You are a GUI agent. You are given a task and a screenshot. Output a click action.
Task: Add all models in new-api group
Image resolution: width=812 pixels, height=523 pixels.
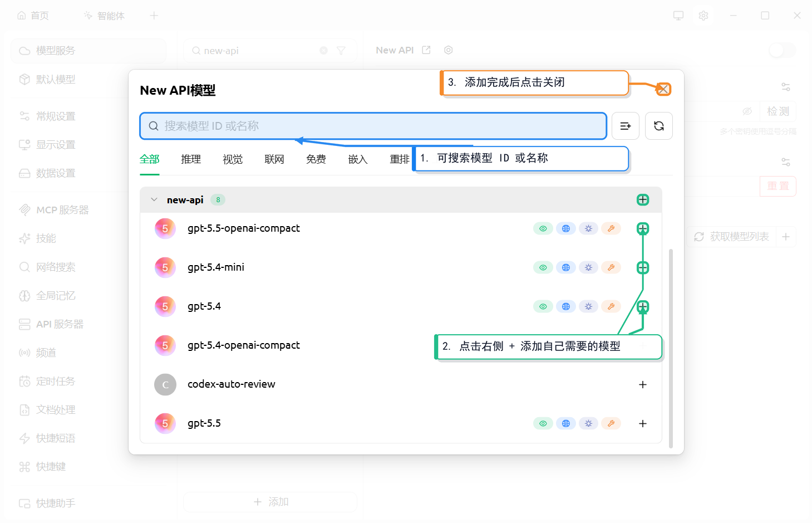[x=643, y=199]
